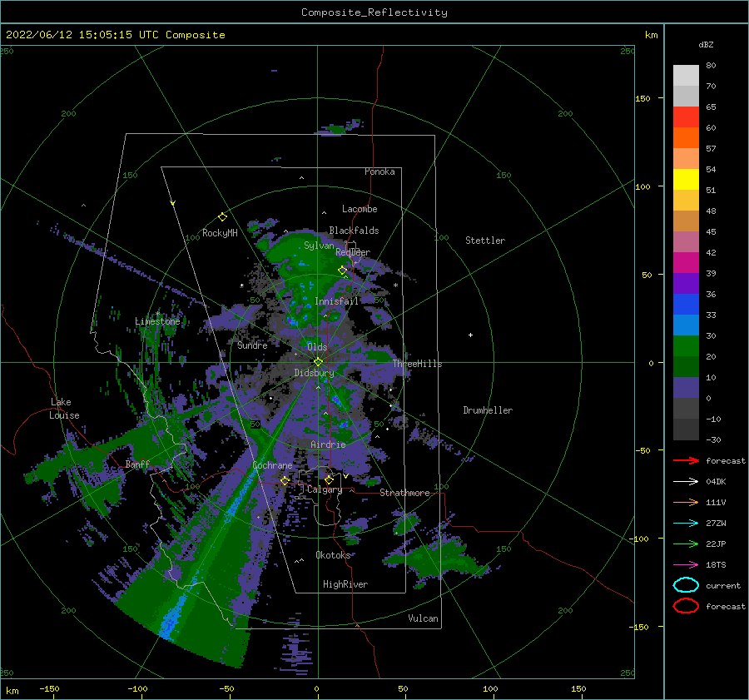Click the red forecast arrow in legend
Screen dimensions: 749x700
pos(686,460)
